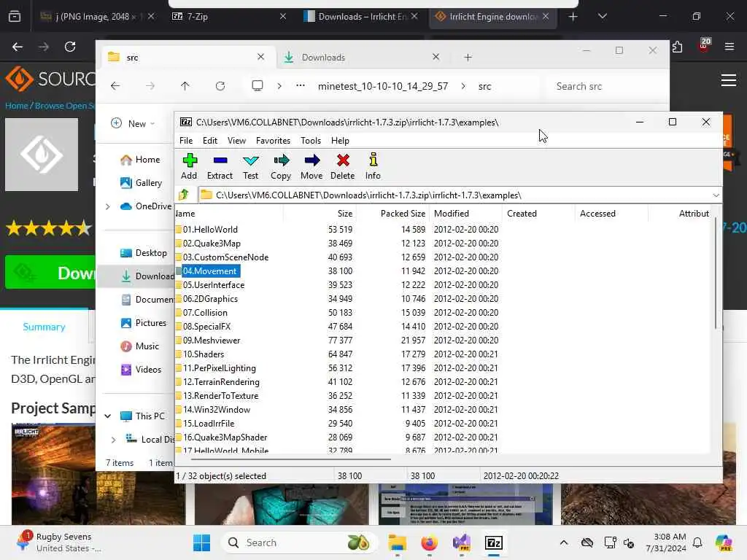Open Desktop in Explorer sidebar
Viewport: 747px width, 560px height.
pyautogui.click(x=144, y=253)
